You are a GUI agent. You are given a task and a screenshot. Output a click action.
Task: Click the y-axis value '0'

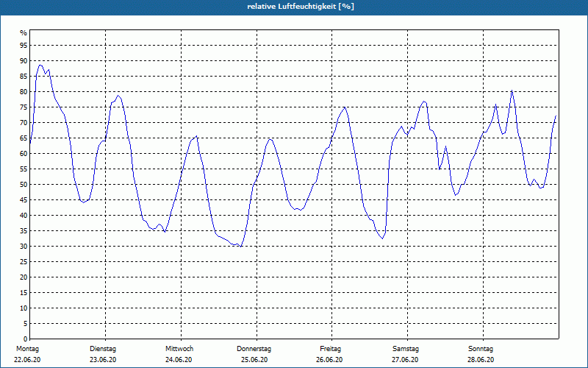point(26,339)
